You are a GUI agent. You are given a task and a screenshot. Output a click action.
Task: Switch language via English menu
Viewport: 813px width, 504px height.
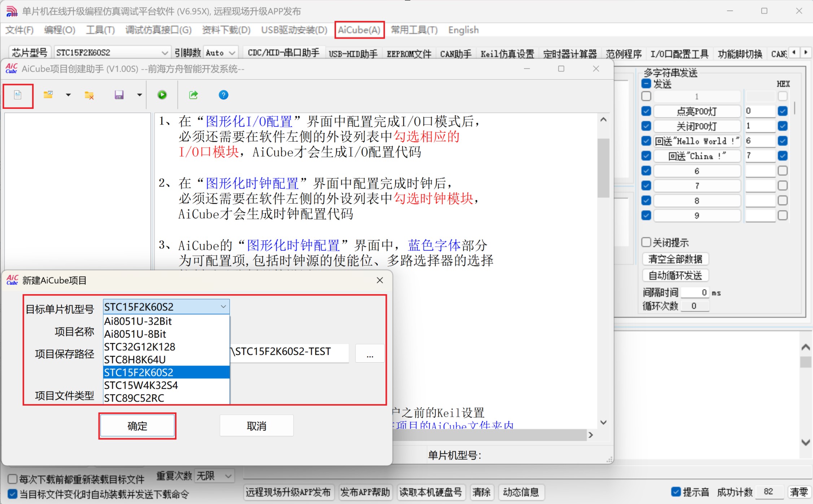click(463, 30)
